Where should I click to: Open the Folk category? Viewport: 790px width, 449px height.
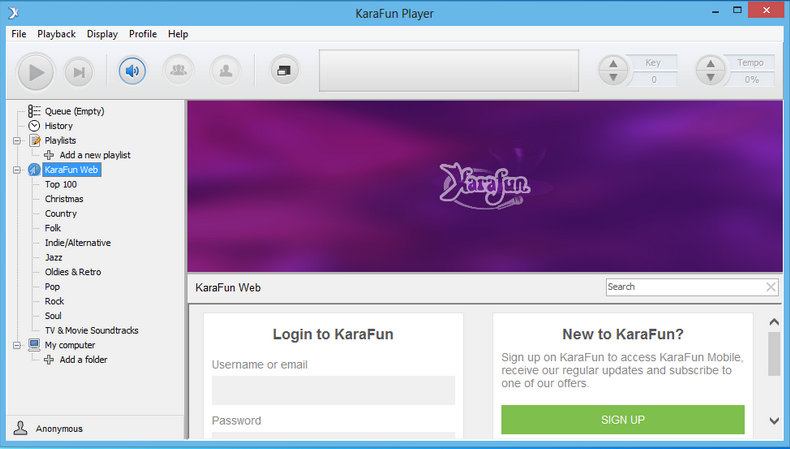point(52,228)
